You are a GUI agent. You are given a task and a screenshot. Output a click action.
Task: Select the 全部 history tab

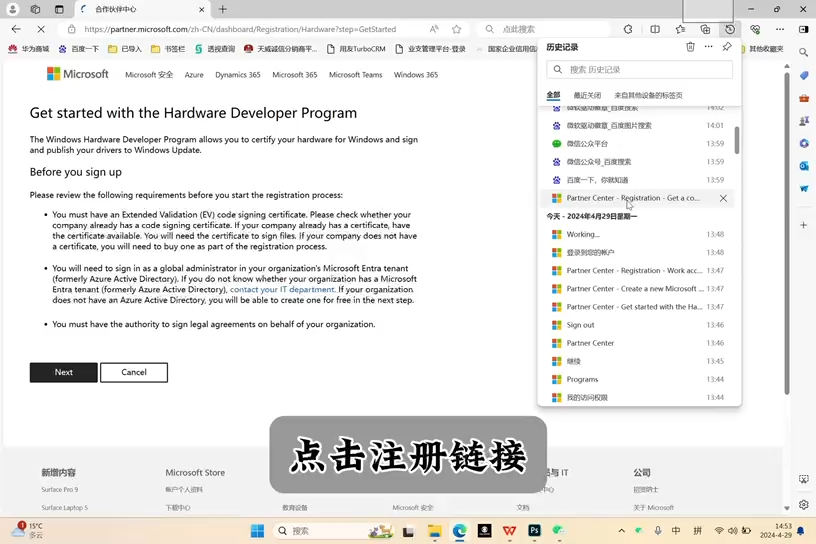pyautogui.click(x=553, y=95)
